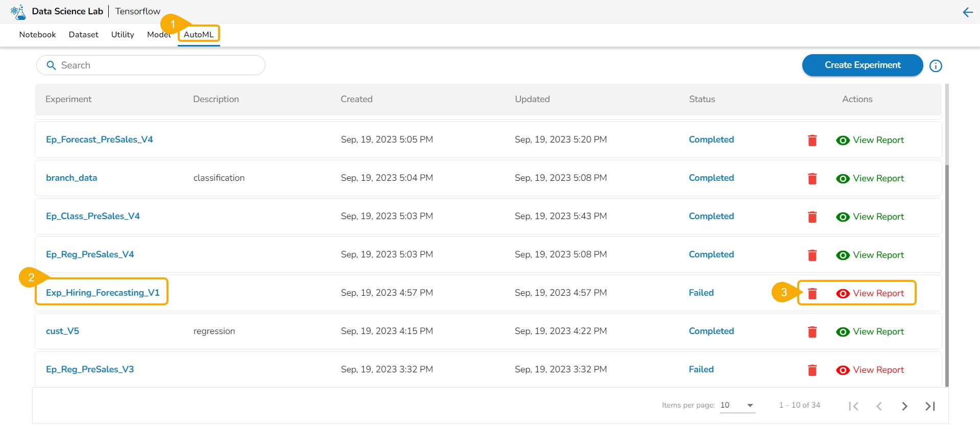The width and height of the screenshot is (980, 428).
Task: Open the Ep_Reg_PreSales_V4 experiment link
Action: [90, 254]
